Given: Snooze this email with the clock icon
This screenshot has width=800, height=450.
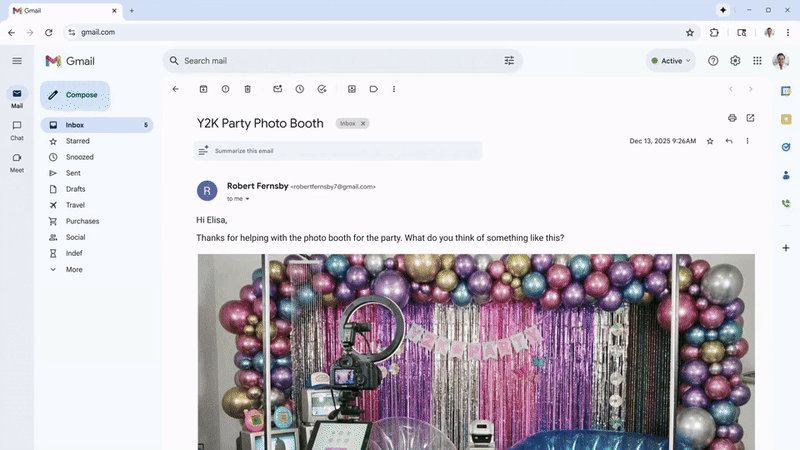Looking at the screenshot, I should tap(299, 89).
